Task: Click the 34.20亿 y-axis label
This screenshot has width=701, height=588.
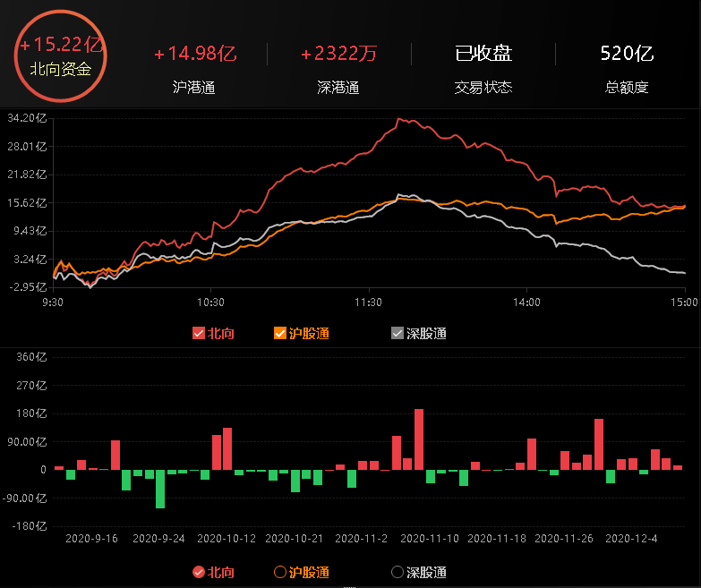Action: pos(27,118)
